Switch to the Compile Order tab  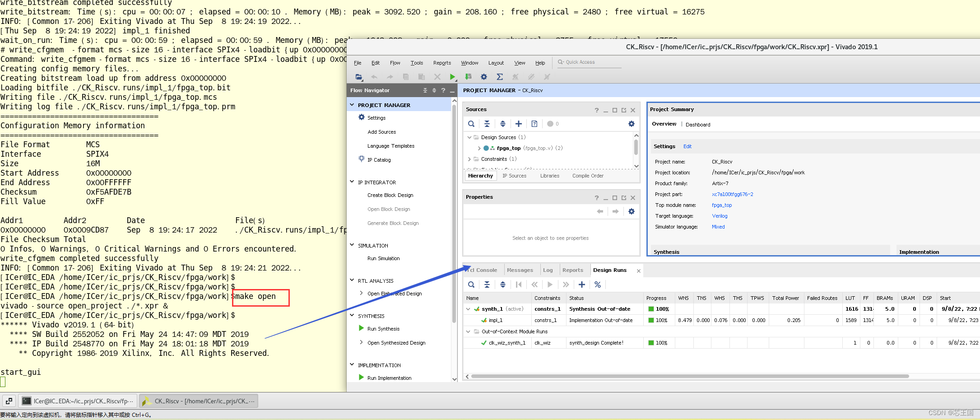click(587, 176)
